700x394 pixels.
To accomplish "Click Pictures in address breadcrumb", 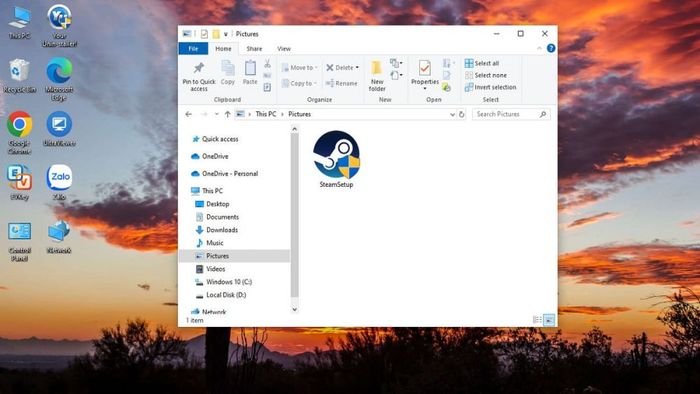I will coord(299,114).
